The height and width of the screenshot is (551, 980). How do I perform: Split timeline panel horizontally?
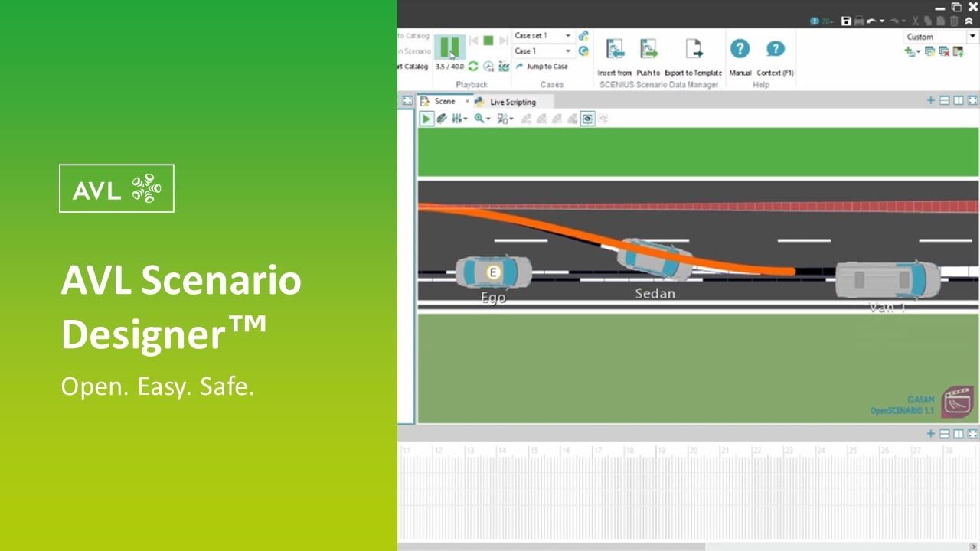[x=945, y=433]
